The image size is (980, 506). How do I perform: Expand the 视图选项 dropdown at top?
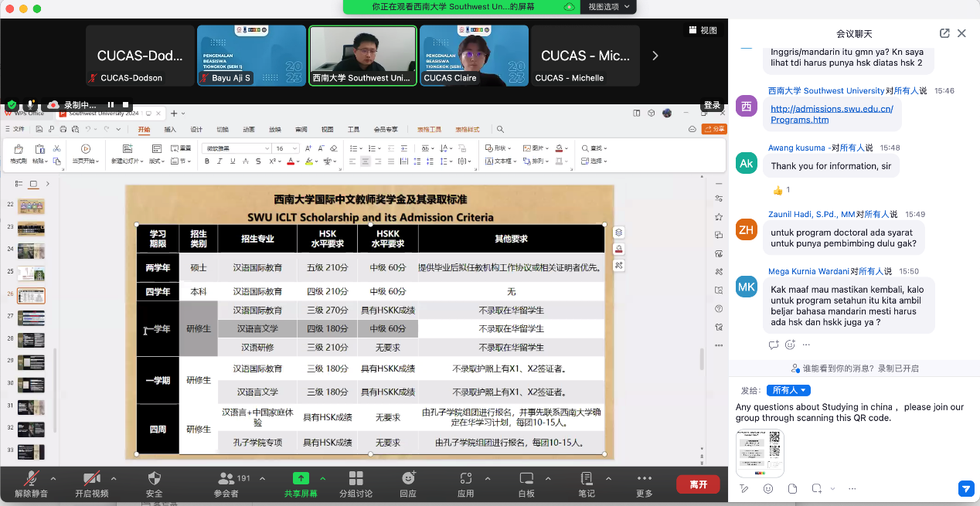608,7
